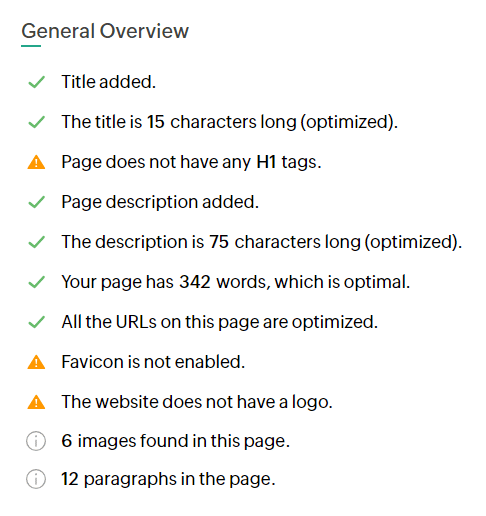This screenshot has height=516, width=486.
Task: Click 'All the URLs on this page' message
Action: click(x=220, y=322)
